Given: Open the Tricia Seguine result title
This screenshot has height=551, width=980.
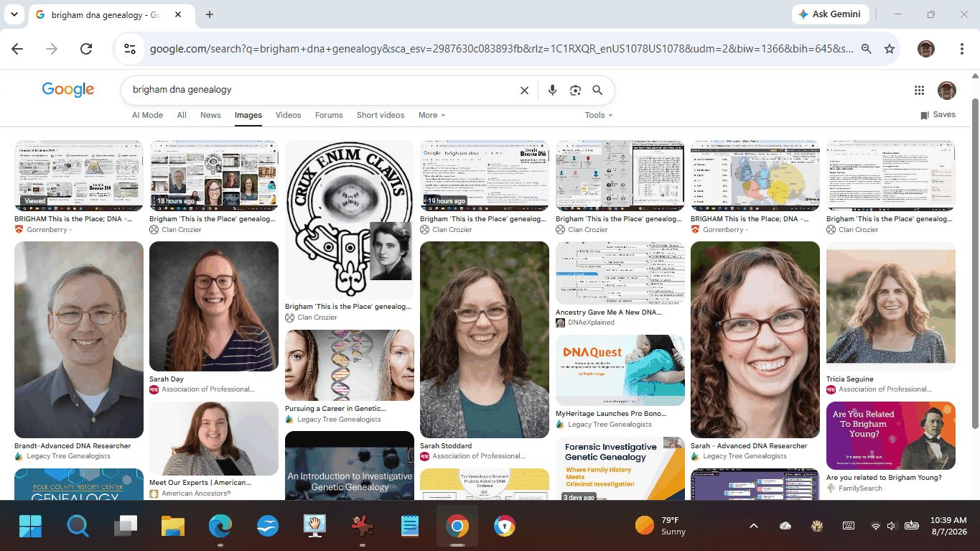Looking at the screenshot, I should click(x=850, y=379).
